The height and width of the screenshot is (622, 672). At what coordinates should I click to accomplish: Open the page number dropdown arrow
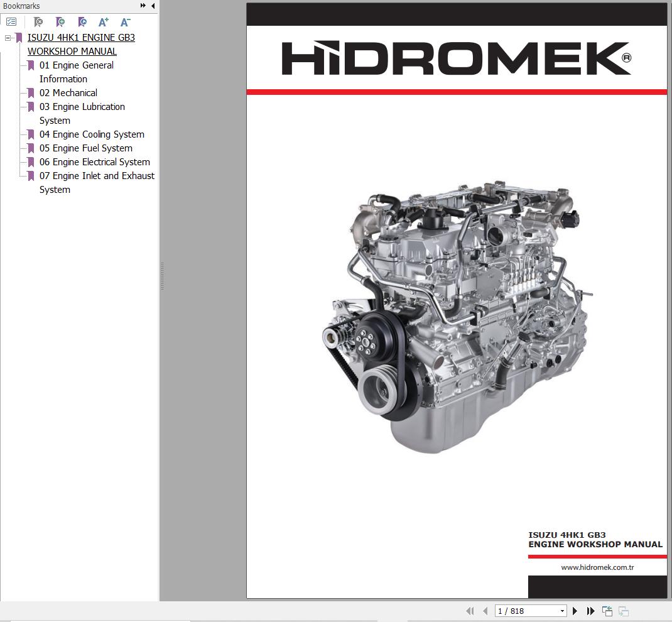[562, 611]
